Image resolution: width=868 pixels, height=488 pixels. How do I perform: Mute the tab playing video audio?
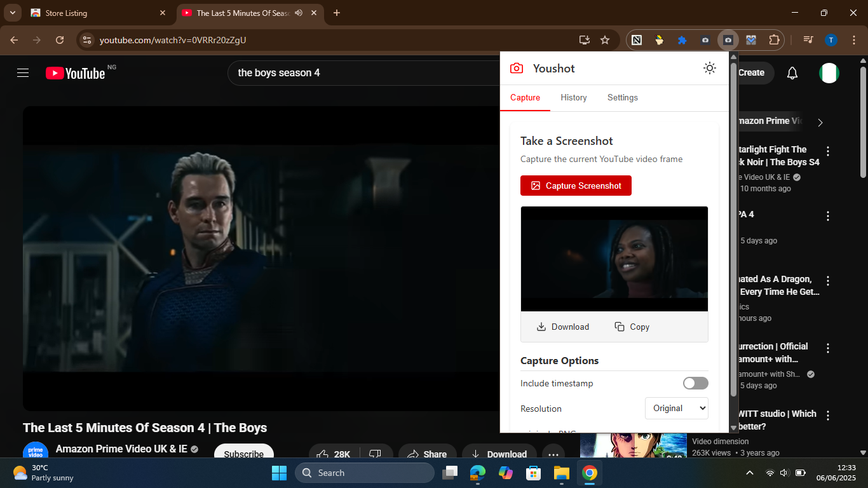point(298,13)
